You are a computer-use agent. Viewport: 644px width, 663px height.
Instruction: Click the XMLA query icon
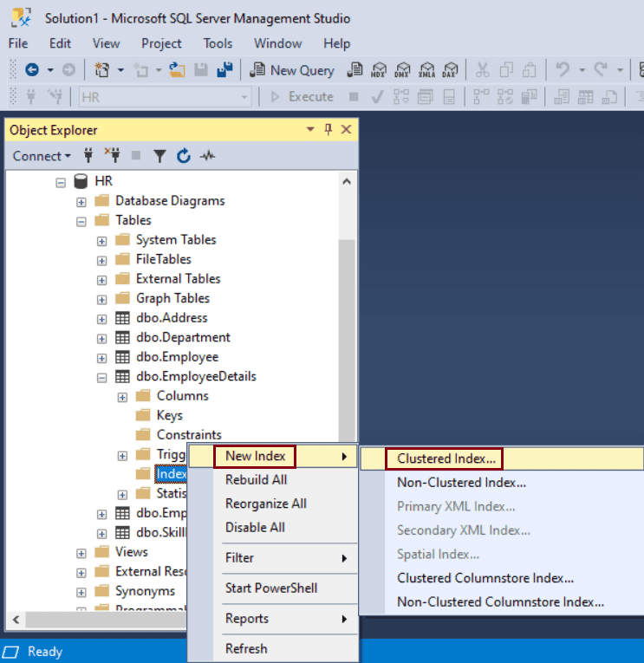tap(426, 70)
